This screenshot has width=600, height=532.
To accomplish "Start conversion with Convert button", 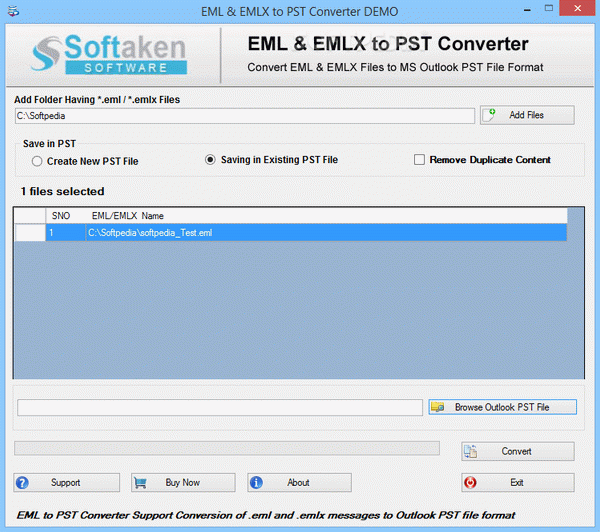I will click(x=518, y=451).
